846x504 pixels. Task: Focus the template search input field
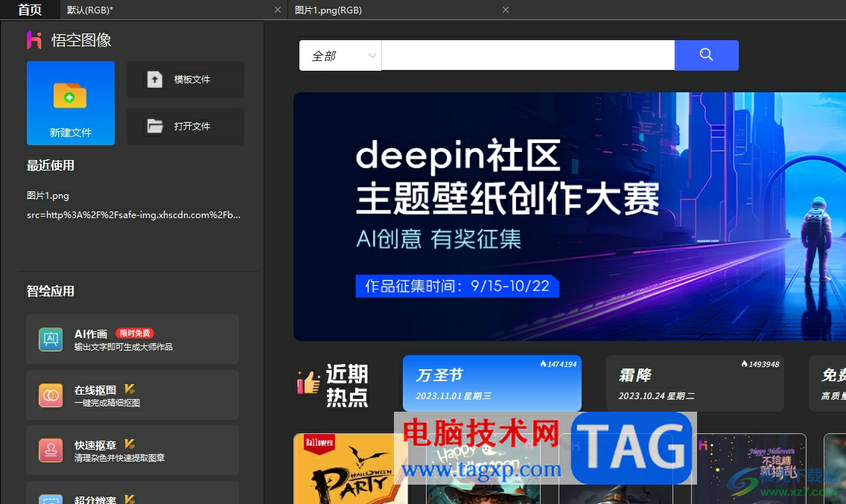tap(528, 55)
